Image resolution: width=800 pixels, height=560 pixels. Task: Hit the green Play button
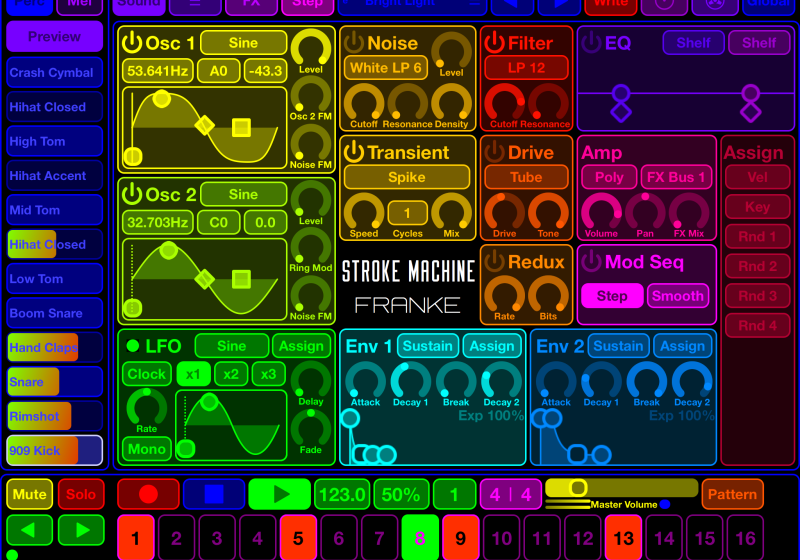279,494
